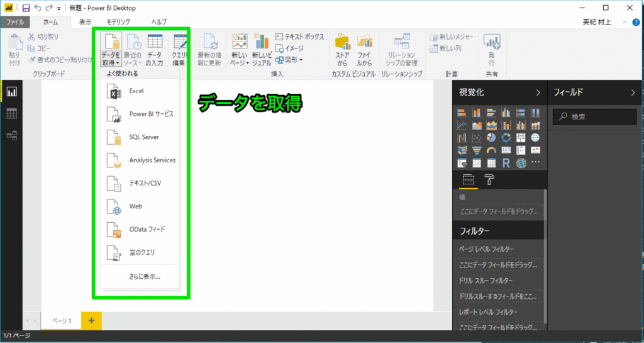Select the 100% stacked bar chart visual

pyautogui.click(x=521, y=113)
